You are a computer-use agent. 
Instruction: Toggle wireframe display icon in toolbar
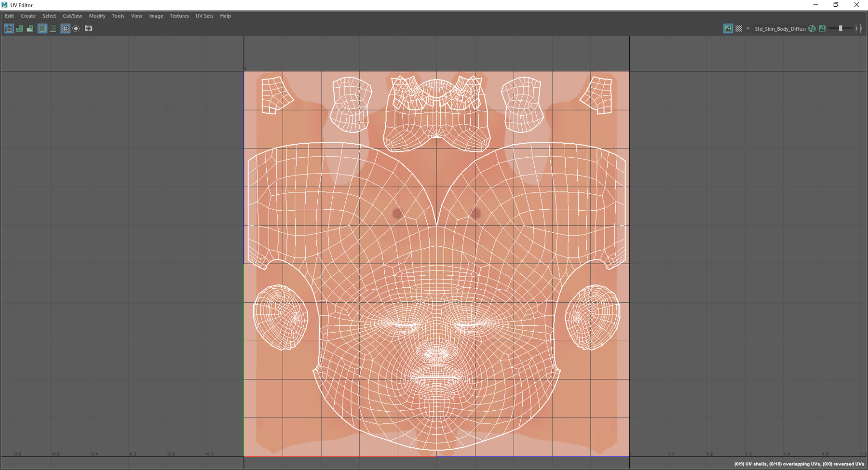click(x=9, y=28)
